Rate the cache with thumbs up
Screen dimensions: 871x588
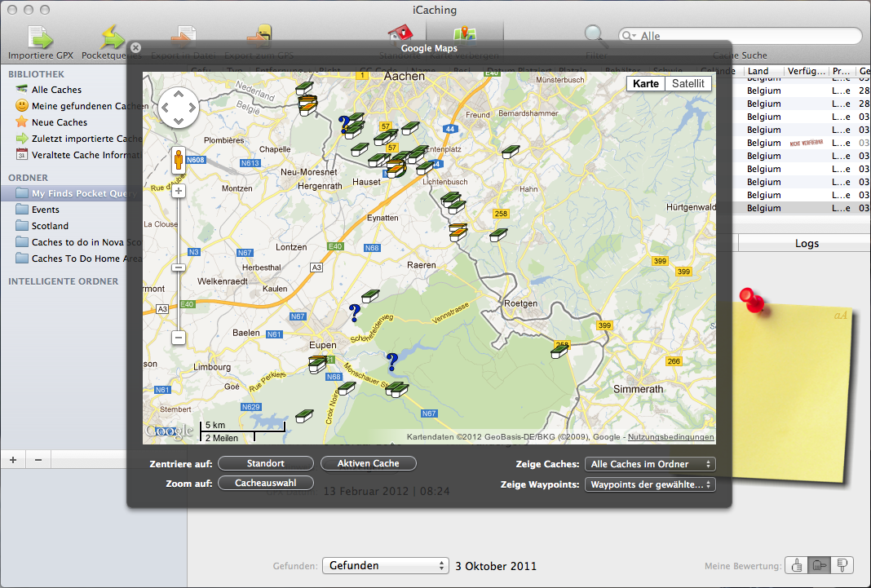797,565
